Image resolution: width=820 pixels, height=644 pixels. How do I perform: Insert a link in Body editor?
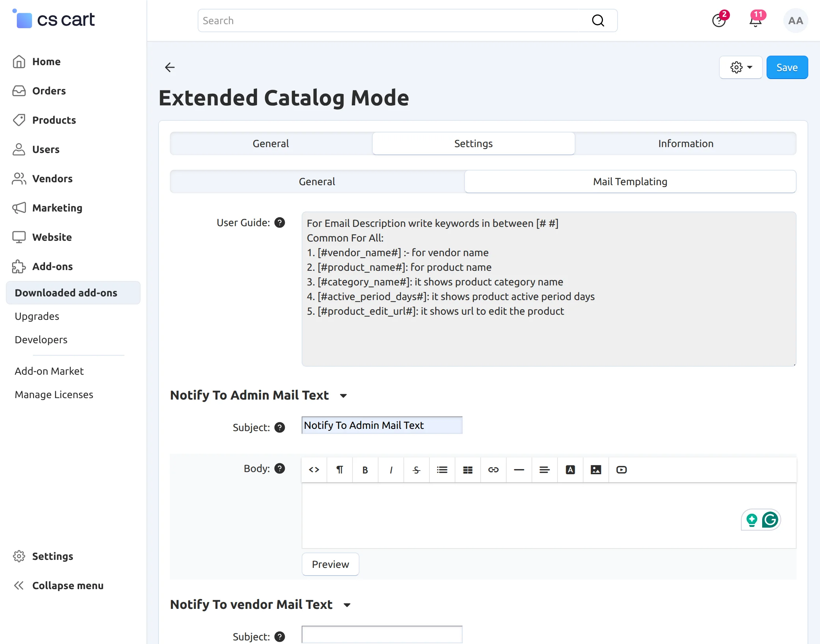493,470
